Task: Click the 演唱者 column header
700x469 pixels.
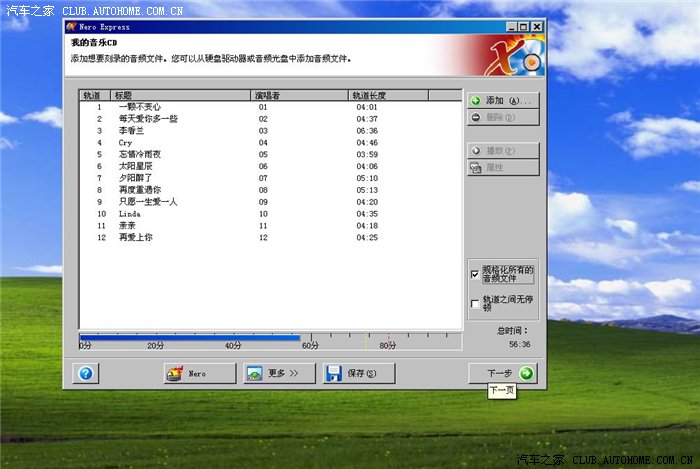Action: [x=299, y=95]
